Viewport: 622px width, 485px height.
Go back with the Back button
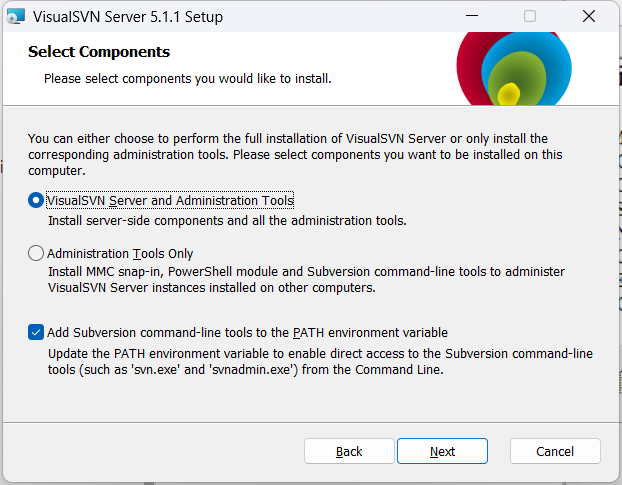pos(349,451)
